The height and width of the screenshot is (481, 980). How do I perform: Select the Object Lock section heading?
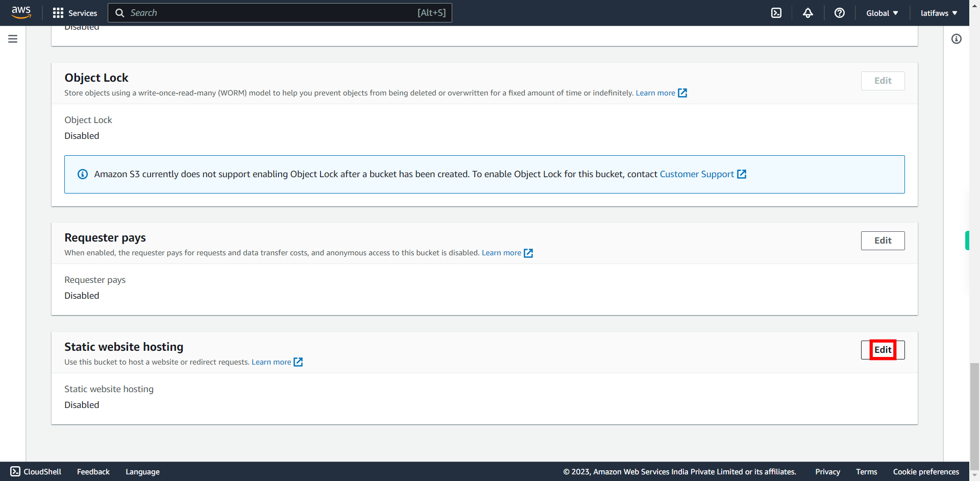(x=96, y=78)
